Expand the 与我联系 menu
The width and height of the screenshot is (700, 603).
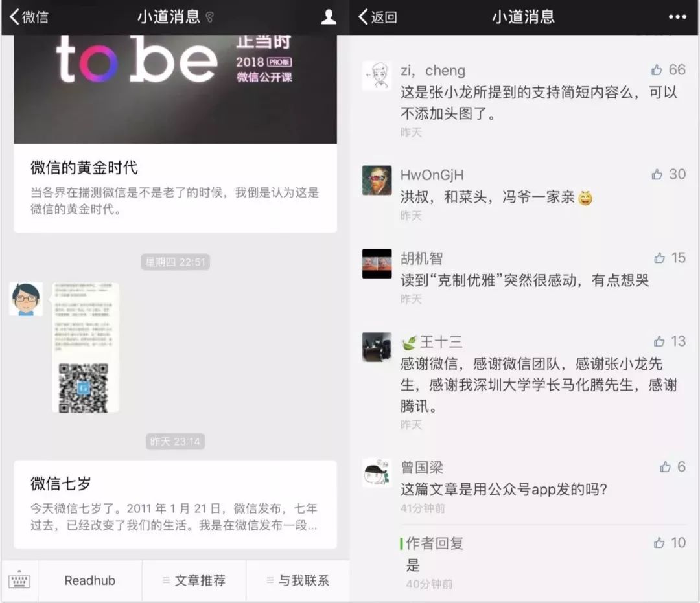[x=297, y=580]
